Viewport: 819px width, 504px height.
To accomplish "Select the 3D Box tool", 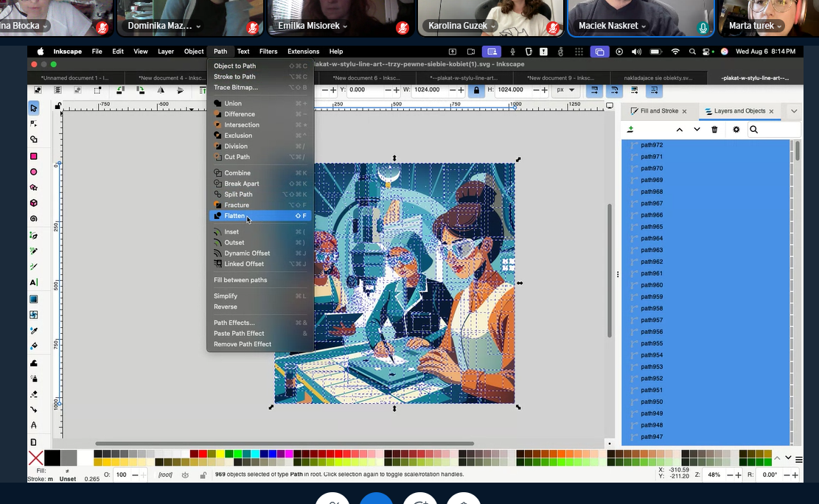I will tap(34, 203).
